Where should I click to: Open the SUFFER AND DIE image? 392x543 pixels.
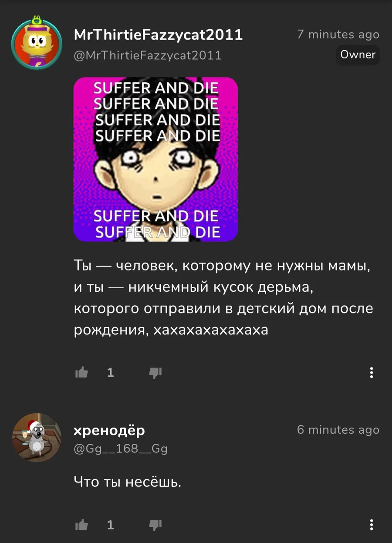click(155, 159)
